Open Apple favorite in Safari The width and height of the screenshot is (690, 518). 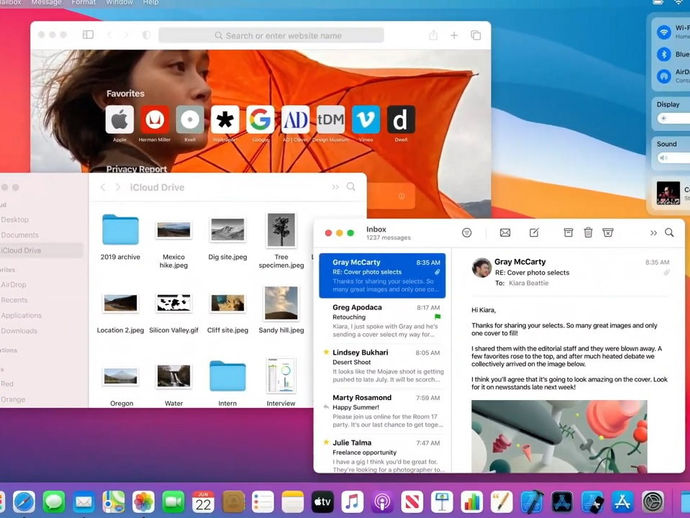pos(120,119)
